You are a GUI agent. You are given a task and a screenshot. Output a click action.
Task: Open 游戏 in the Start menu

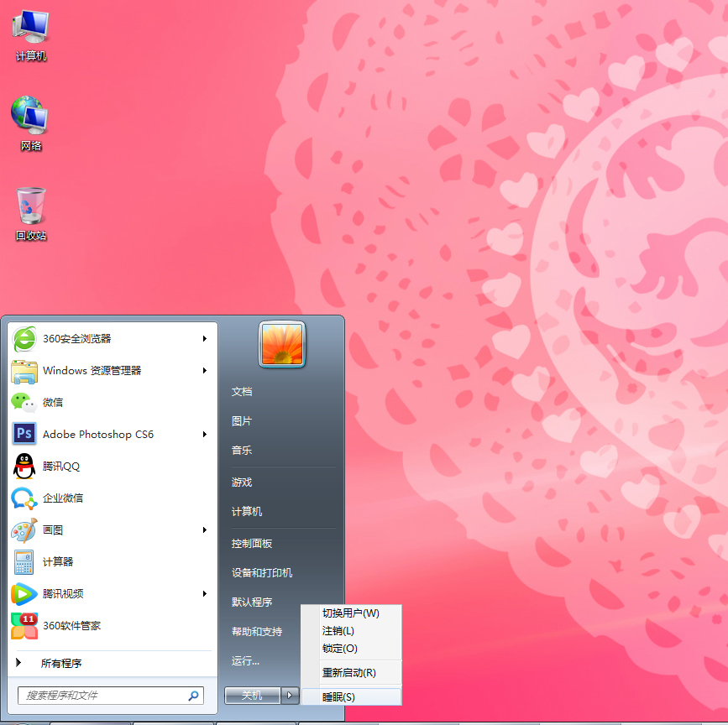[242, 482]
